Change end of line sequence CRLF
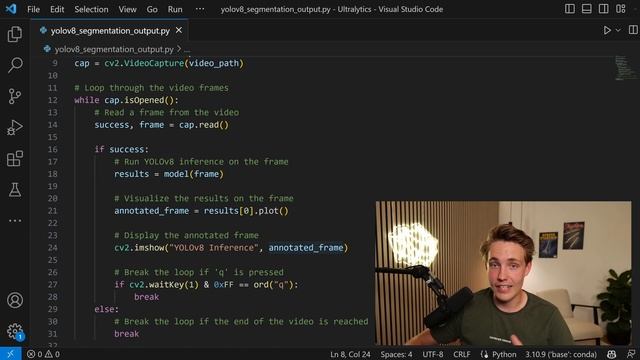 point(462,354)
